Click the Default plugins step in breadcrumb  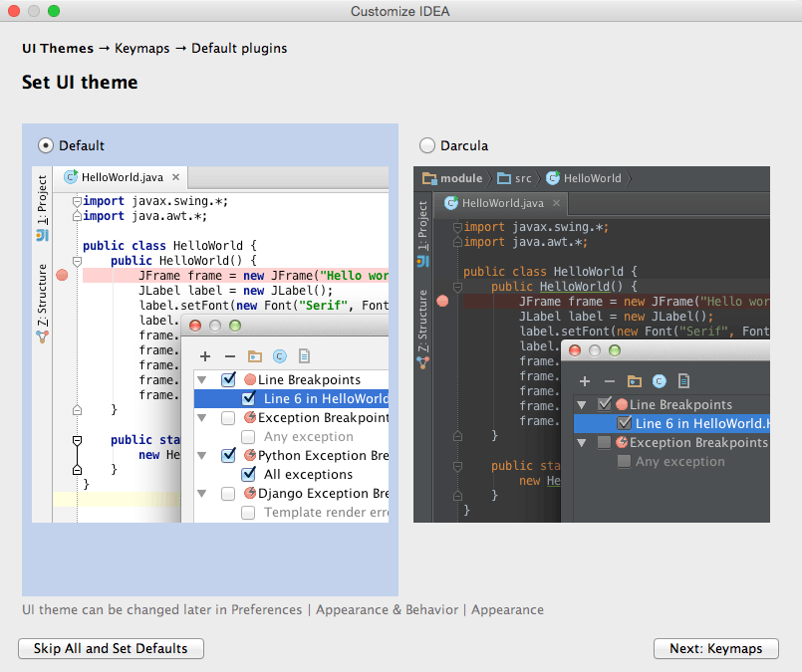tap(239, 48)
